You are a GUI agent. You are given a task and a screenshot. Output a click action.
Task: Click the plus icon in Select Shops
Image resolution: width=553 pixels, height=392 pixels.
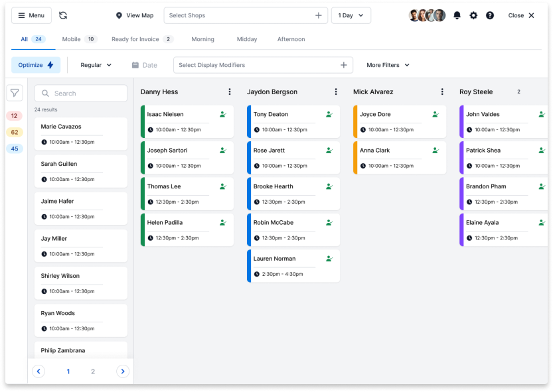(318, 15)
